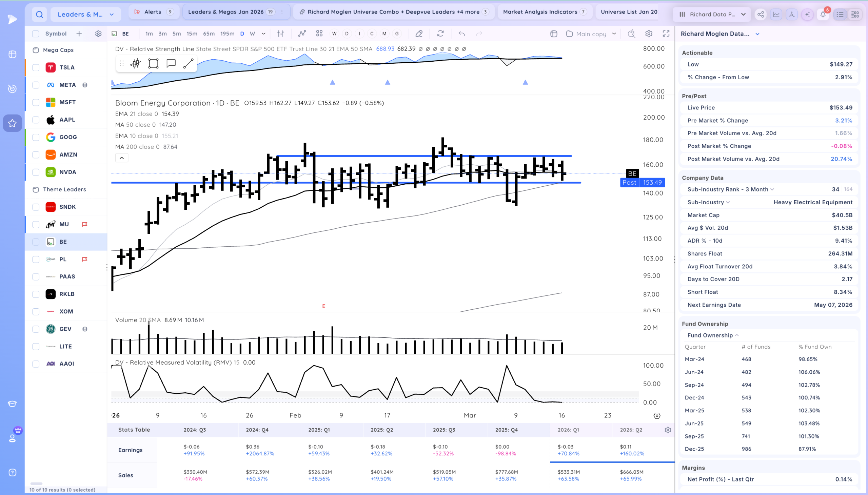Select the trend line drawing tool
This screenshot has width=868, height=495.
click(x=189, y=64)
